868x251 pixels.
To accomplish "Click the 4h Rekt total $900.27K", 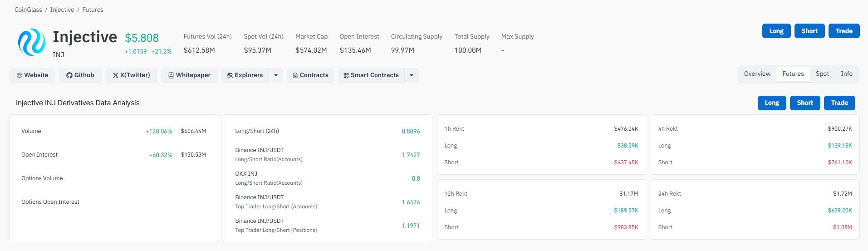I will [840, 129].
